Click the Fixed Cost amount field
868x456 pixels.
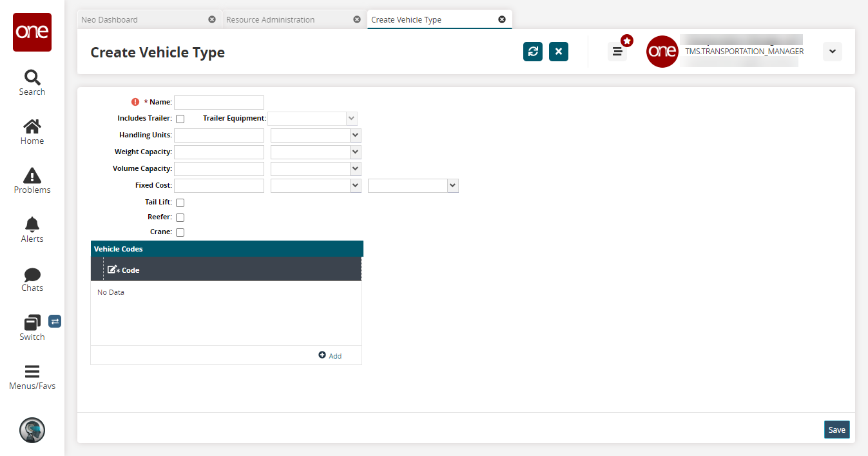coord(219,186)
